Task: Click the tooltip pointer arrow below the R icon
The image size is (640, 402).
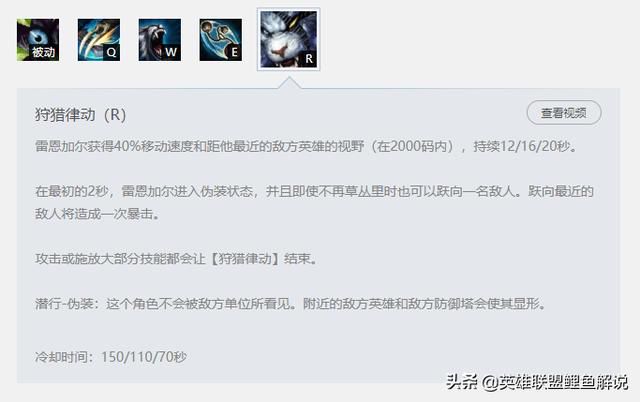Action: coord(289,83)
